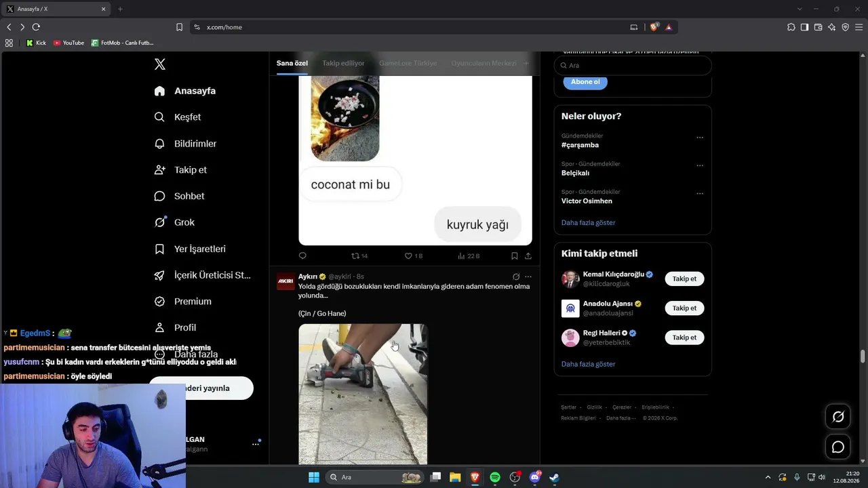868x488 pixels.
Task: Open the browser hamburger menu
Action: (x=859, y=27)
